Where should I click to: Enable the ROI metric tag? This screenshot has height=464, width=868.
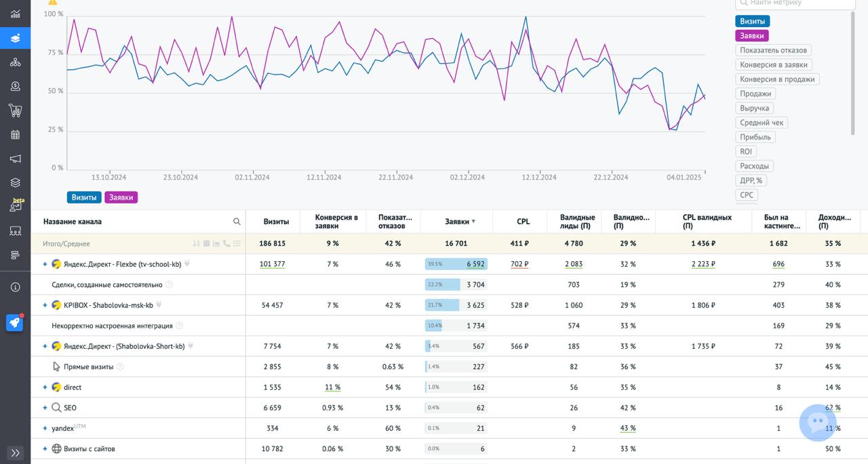pyautogui.click(x=746, y=151)
